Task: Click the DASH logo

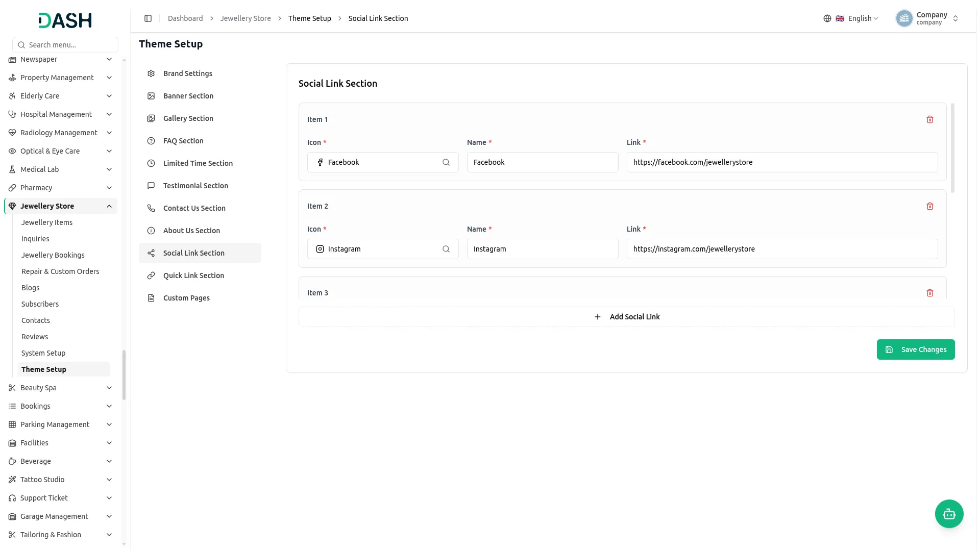Action: [x=65, y=20]
